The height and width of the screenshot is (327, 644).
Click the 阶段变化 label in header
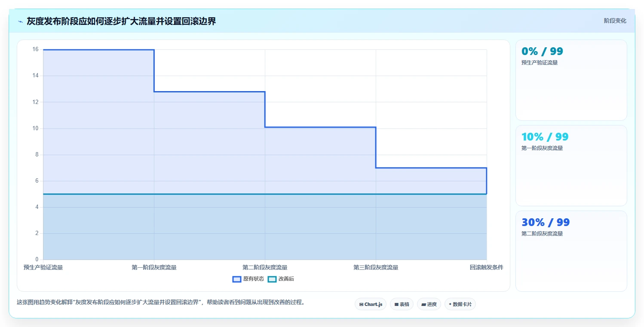[x=615, y=21]
